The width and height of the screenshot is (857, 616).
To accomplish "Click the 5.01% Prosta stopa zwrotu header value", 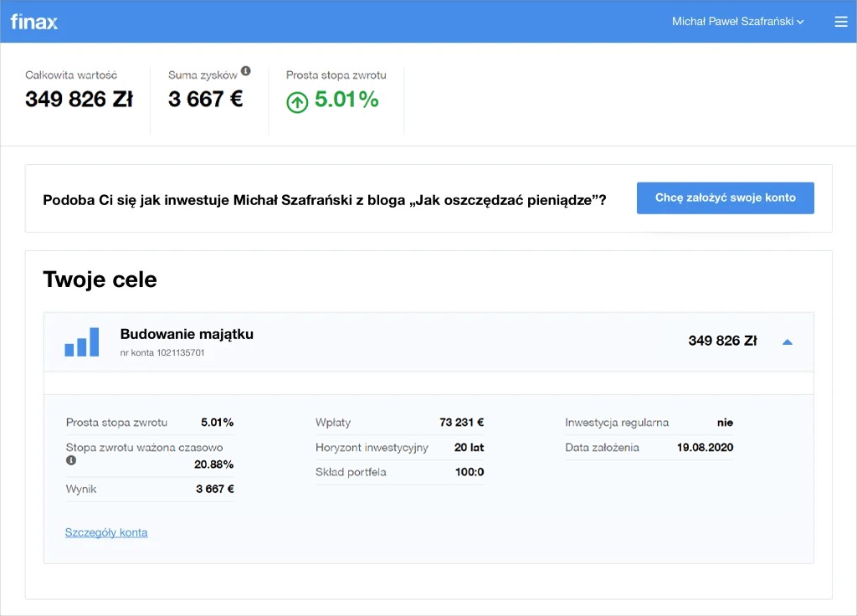I will click(346, 100).
